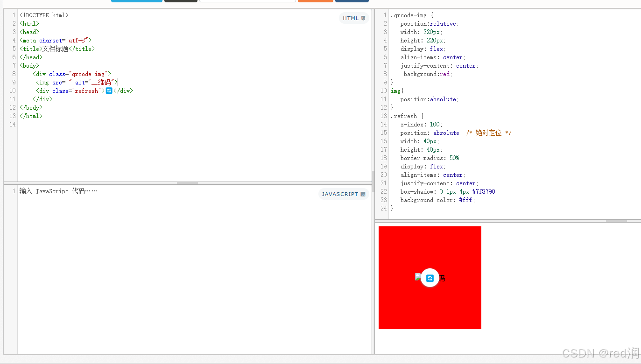Screen dimensions: 641x364
Task: Click the vertical handle between left and right panes
Action: pyautogui.click(x=373, y=181)
